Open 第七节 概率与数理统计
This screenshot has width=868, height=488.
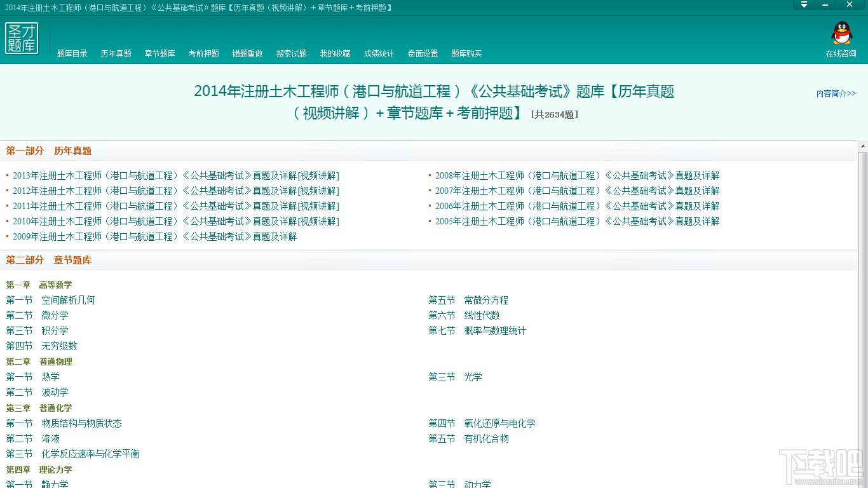pos(477,330)
